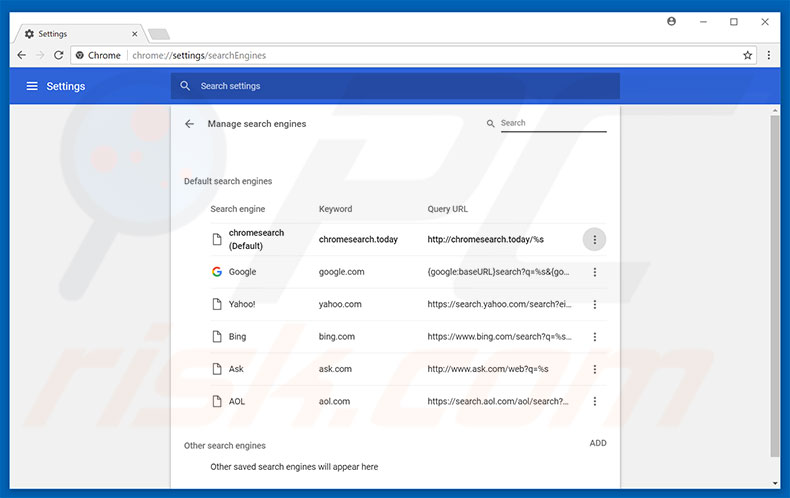Close the Settings tab
This screenshot has width=790, height=498.
tap(135, 34)
